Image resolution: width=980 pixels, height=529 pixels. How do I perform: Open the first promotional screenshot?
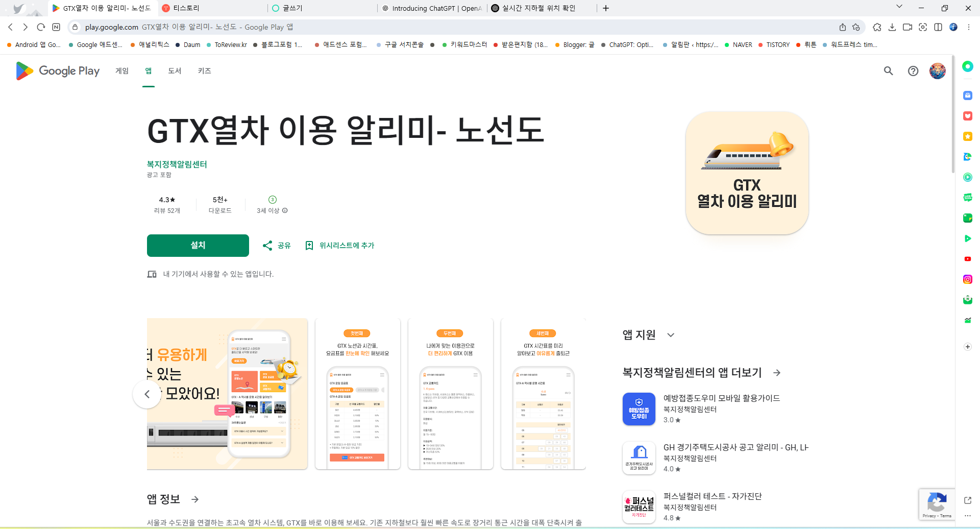227,394
